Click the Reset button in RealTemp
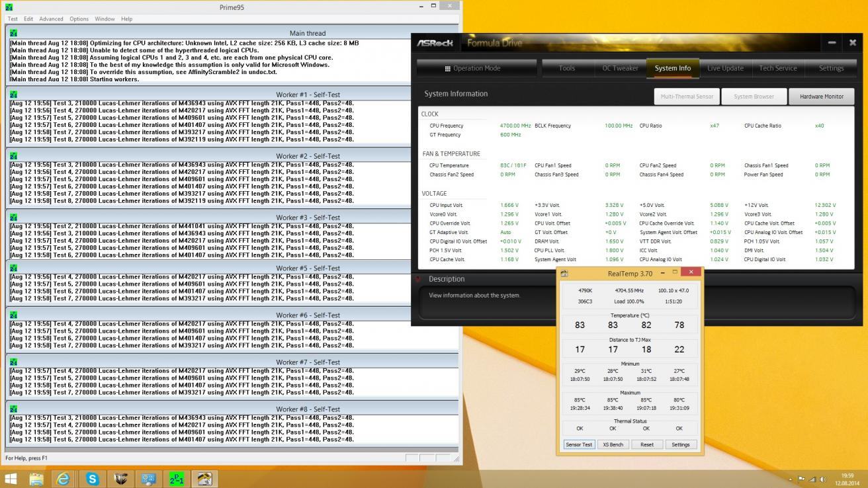Screen dimensions: 868x488 [647, 444]
